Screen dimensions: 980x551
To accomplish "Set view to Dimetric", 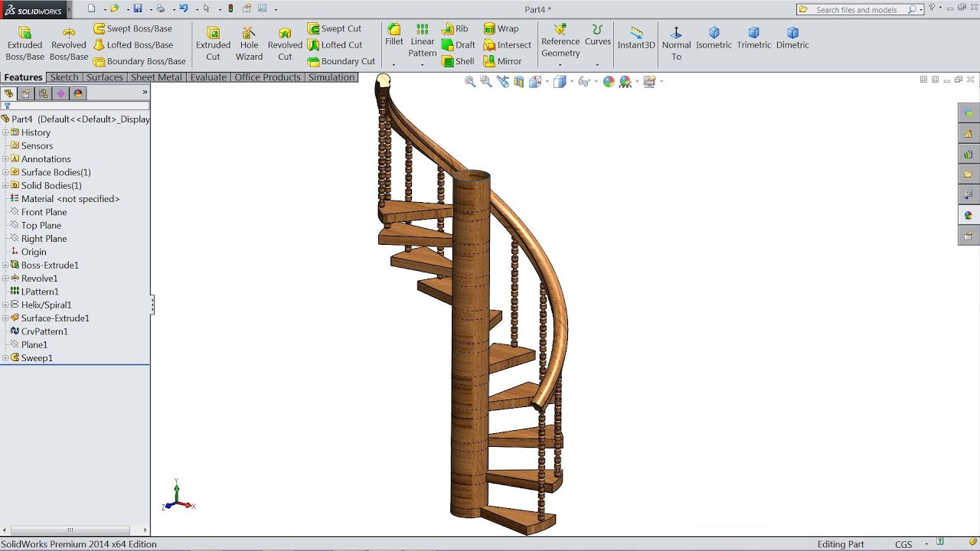I will (x=792, y=38).
